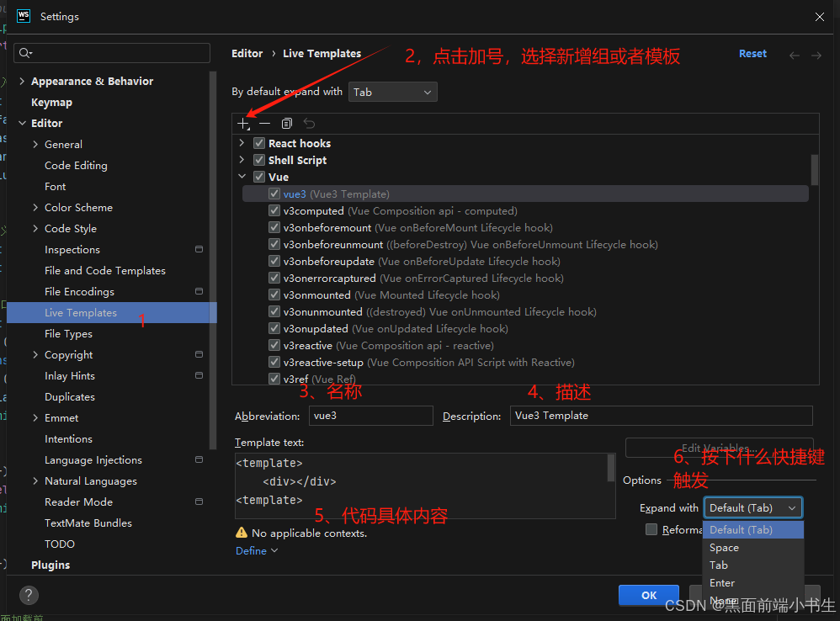Uncheck the v3onupdated template checkbox
This screenshot has width=840, height=621.
pyautogui.click(x=274, y=328)
